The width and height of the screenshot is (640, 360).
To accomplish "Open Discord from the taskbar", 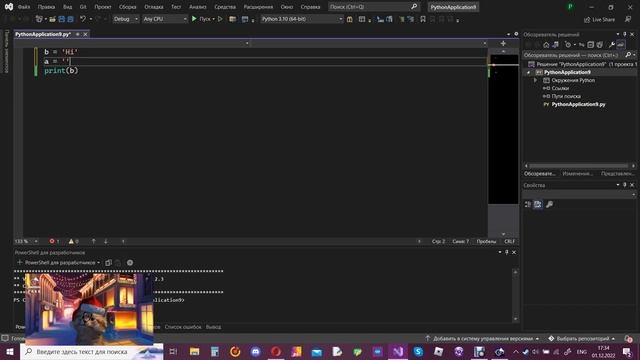I will [256, 351].
